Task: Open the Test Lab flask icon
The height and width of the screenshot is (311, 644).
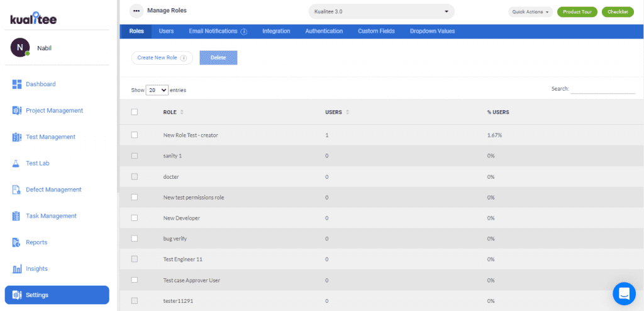Action: [16, 163]
